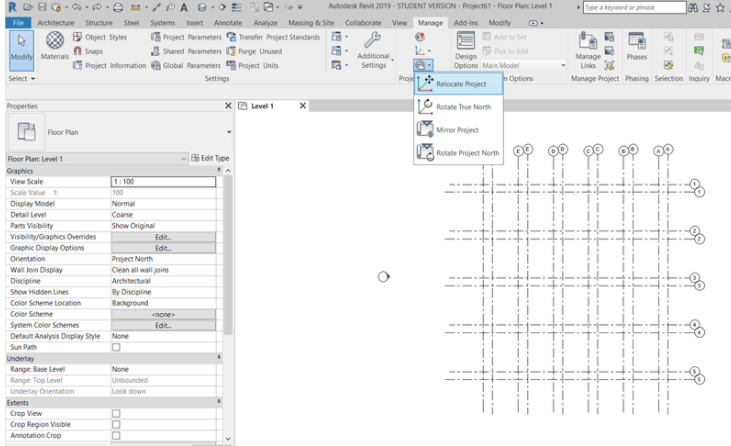731x446 pixels.
Task: Open Additional Settings wrench menu
Action: coord(373,50)
